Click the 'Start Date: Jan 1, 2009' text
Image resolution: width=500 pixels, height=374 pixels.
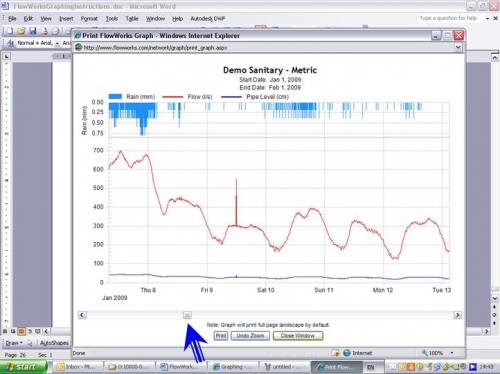pyautogui.click(x=270, y=80)
